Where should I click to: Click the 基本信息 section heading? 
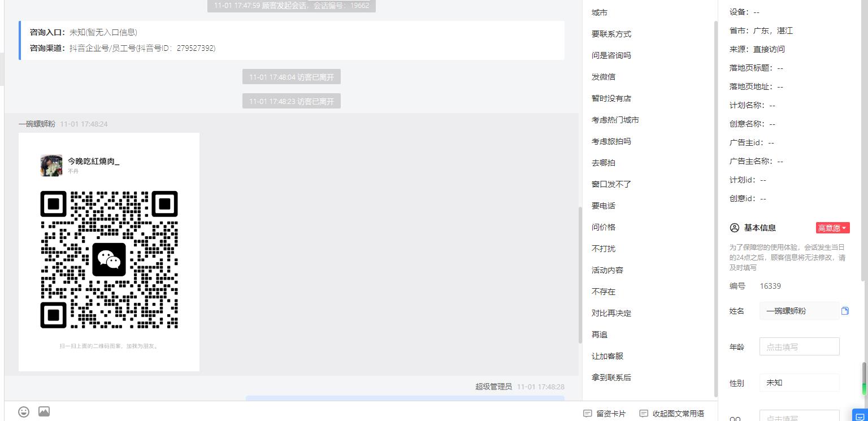(759, 228)
